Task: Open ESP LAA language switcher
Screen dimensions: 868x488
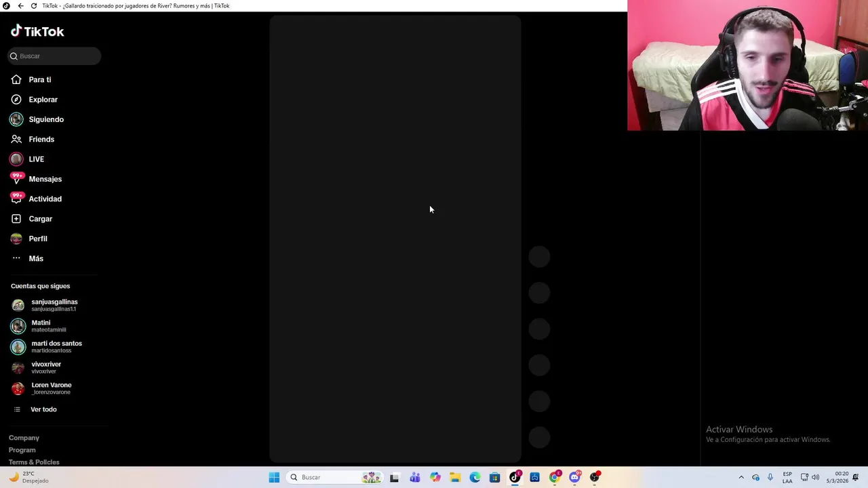Action: point(787,477)
